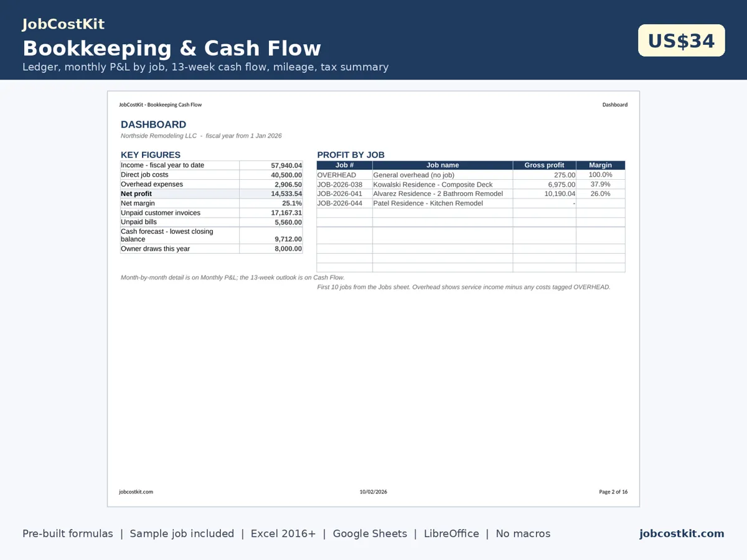
Task: Select the 100.0% margin cell
Action: [x=600, y=175]
